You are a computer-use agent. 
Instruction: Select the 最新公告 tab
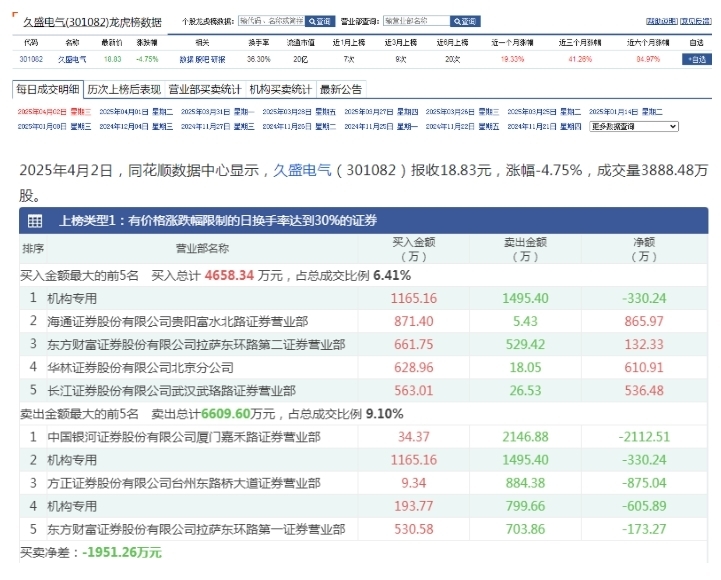341,89
